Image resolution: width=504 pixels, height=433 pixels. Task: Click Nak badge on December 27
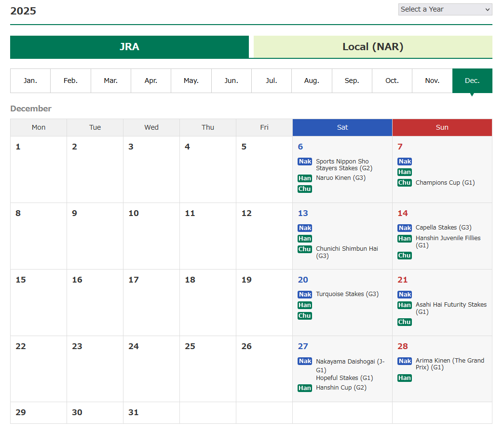305,361
